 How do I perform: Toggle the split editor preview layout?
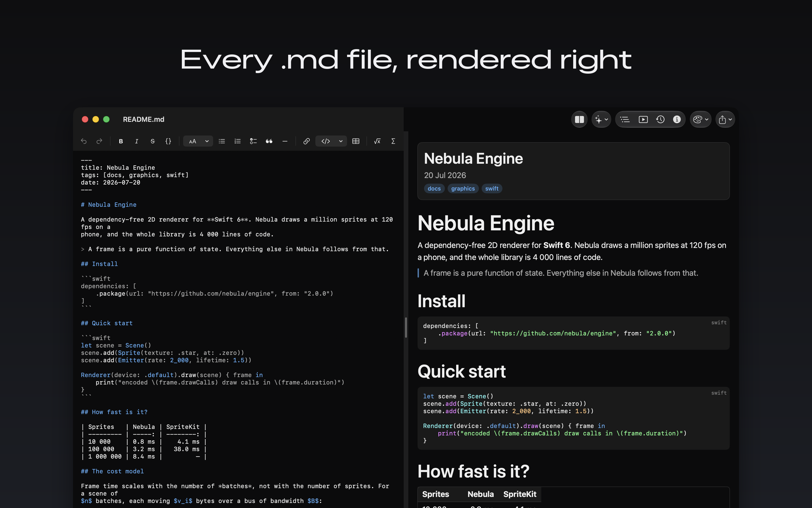pyautogui.click(x=579, y=119)
